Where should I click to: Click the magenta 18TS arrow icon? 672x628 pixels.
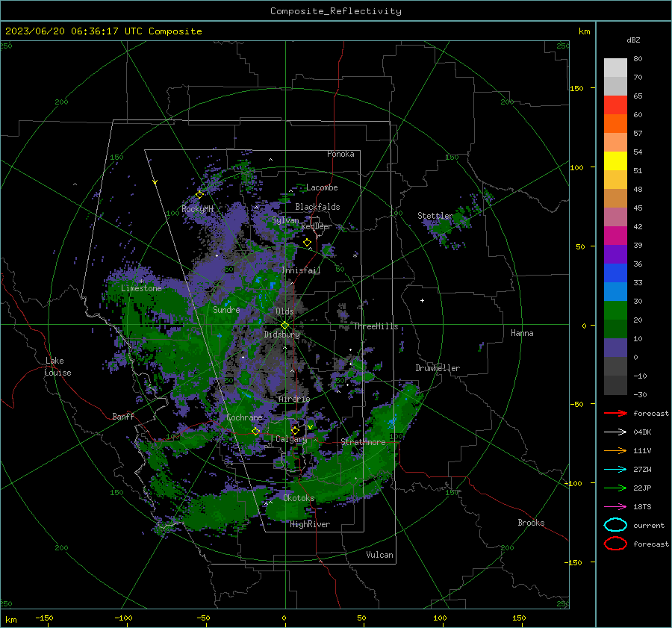point(615,507)
